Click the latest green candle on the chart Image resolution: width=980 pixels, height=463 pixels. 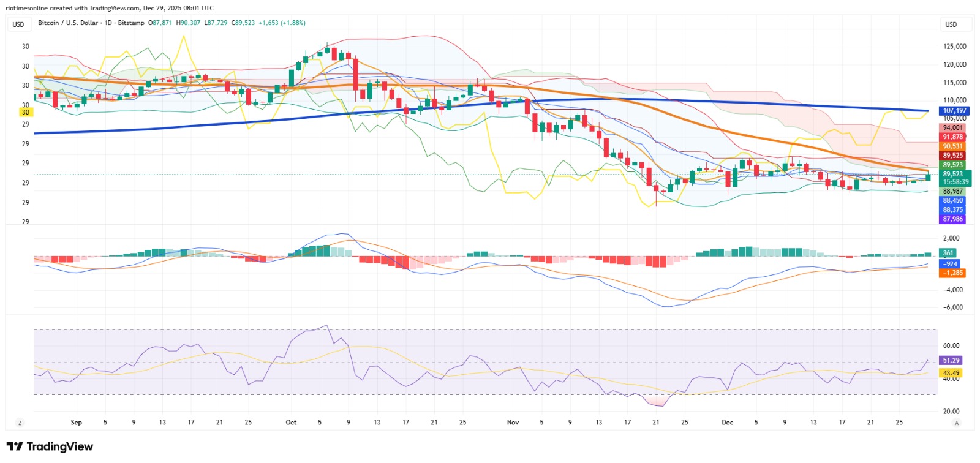point(928,177)
